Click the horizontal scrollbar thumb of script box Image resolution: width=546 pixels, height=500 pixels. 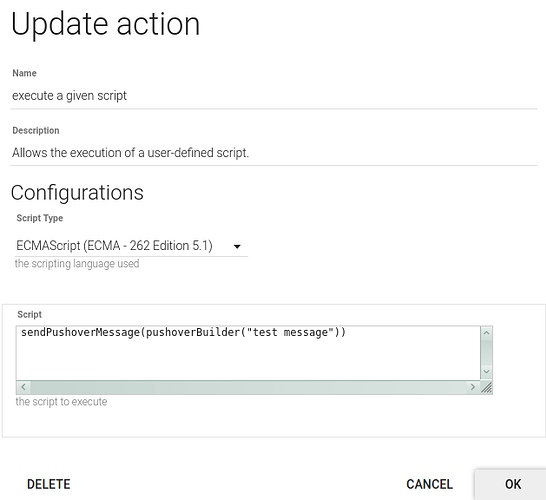coord(248,387)
